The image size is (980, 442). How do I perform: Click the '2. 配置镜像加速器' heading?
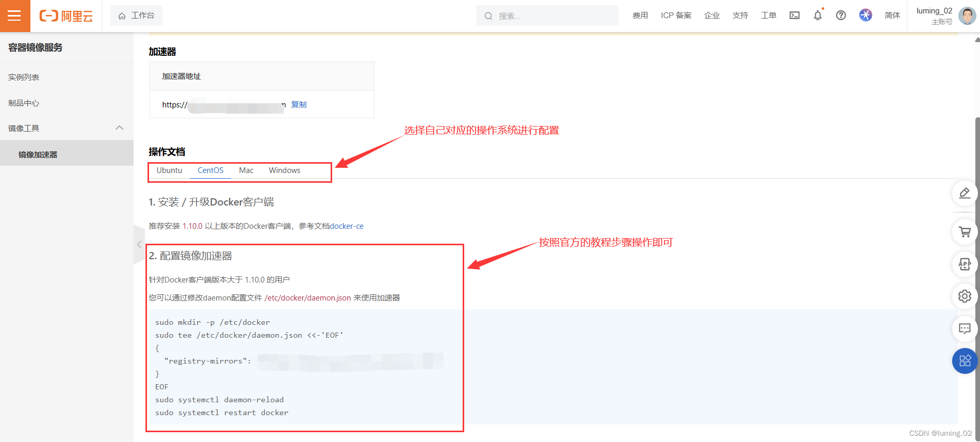pos(191,256)
